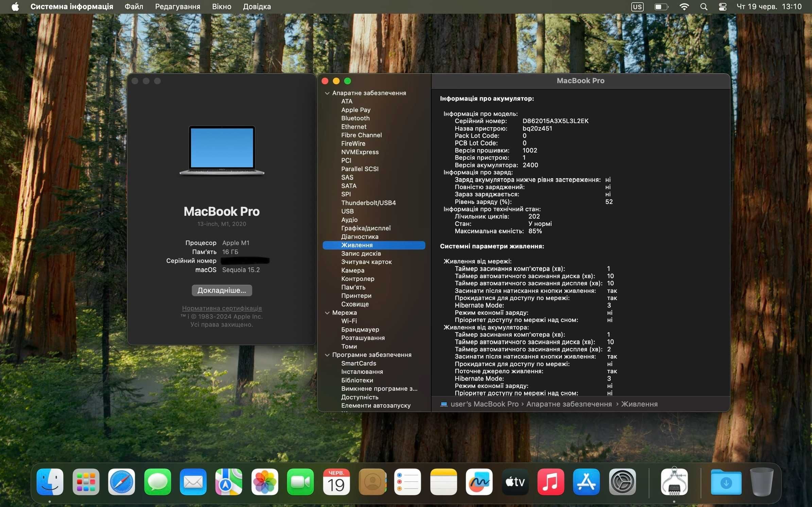This screenshot has width=812, height=507.
Task: Select Wi-Fi in the sidebar
Action: tap(349, 321)
